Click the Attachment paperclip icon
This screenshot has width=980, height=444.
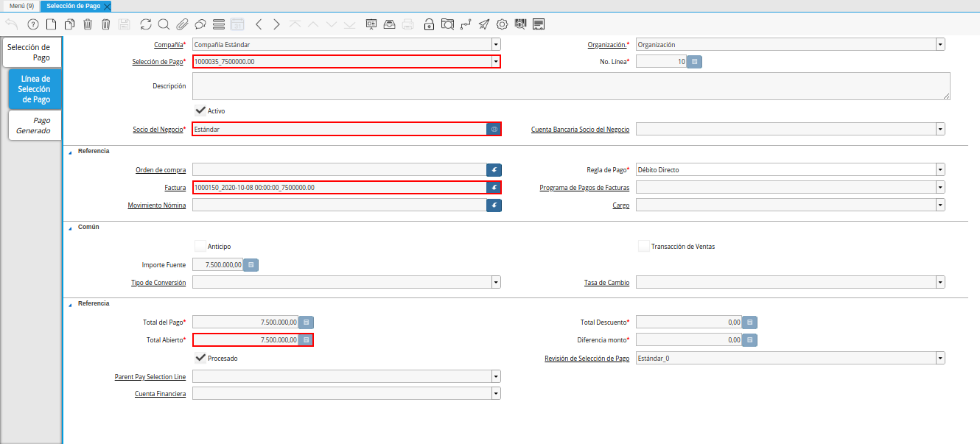click(x=181, y=24)
